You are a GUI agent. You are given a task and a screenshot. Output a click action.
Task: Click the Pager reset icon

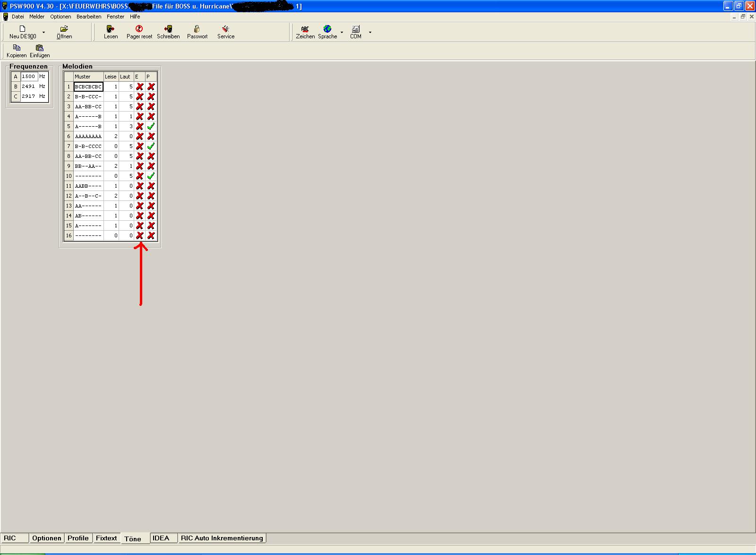[x=139, y=29]
